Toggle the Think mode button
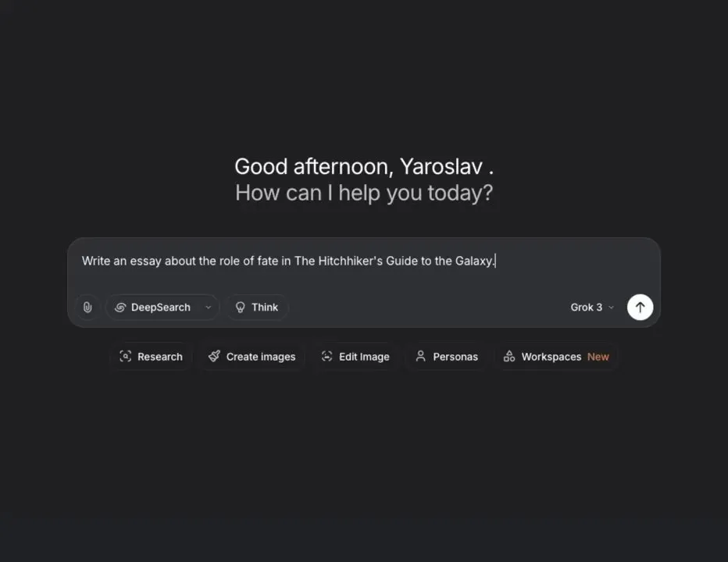The height and width of the screenshot is (562, 728). click(x=257, y=308)
